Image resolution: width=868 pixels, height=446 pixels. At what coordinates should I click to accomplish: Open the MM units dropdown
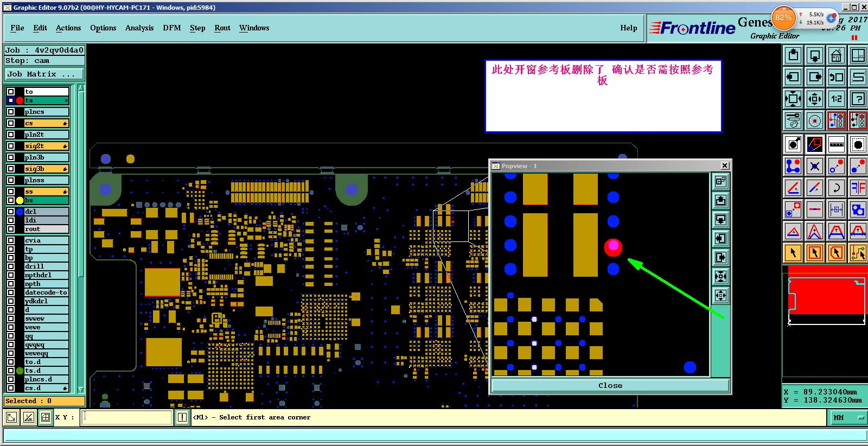[x=848, y=417]
